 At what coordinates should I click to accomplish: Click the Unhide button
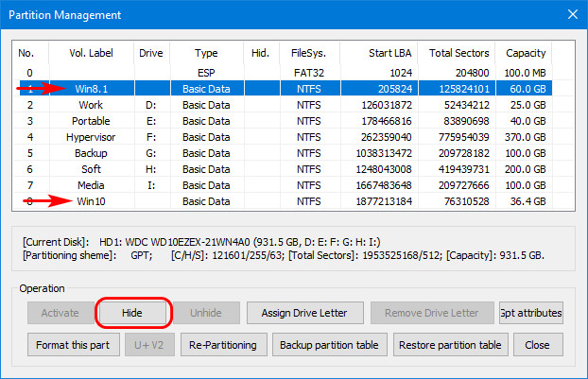click(205, 313)
